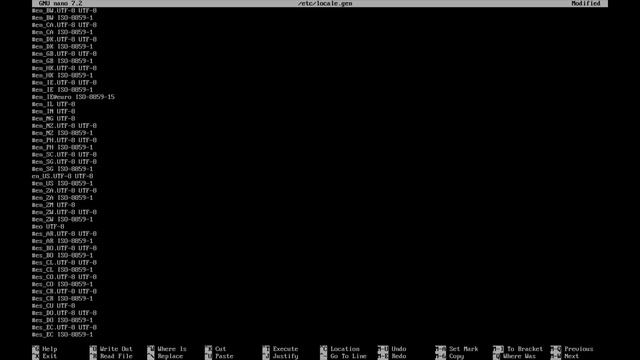Click the #en_IE@euro ISO-8859-15 line
Image resolution: width=640 pixels, height=360 pixels.
coord(73,97)
